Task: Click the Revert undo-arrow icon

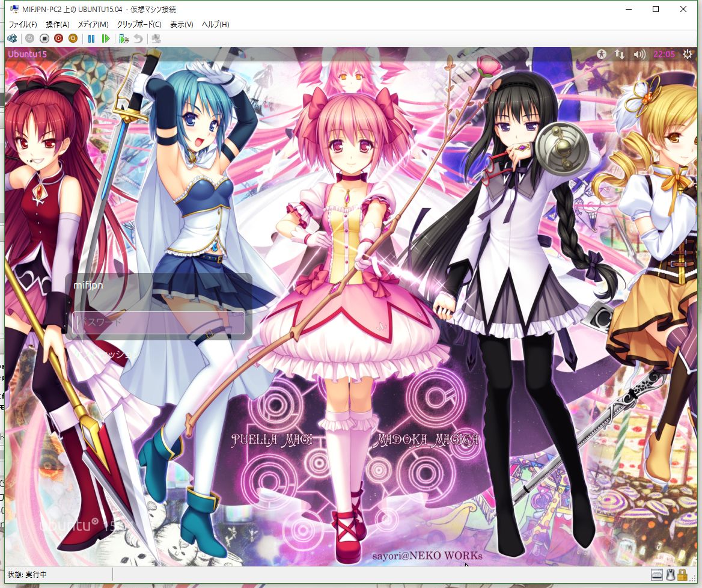Action: (x=138, y=39)
